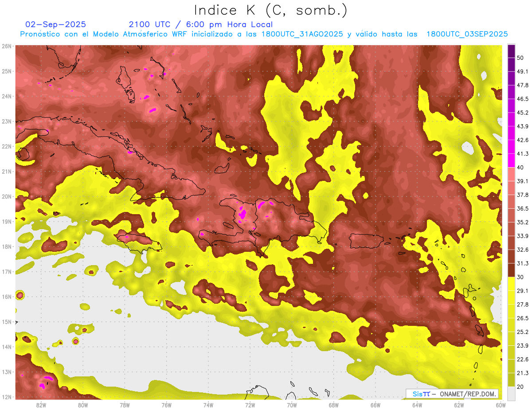Click the longitude label "70W"
The image size is (532, 411).
(x=292, y=405)
